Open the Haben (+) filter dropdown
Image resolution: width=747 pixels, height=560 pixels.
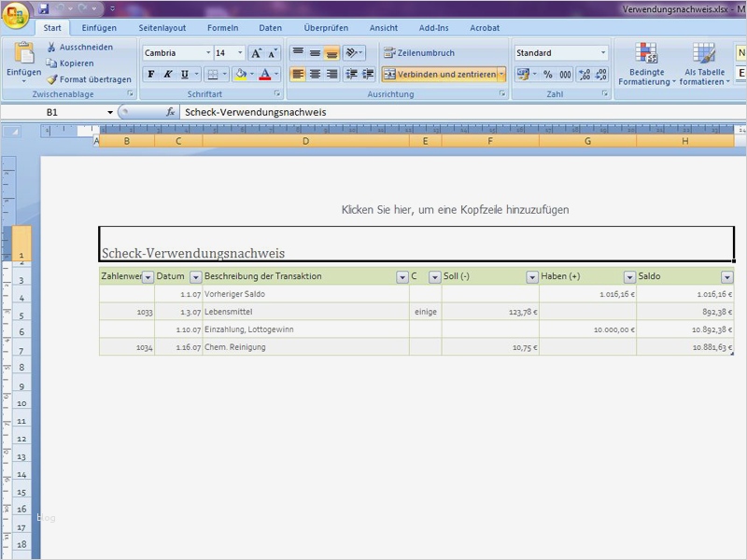tap(629, 277)
